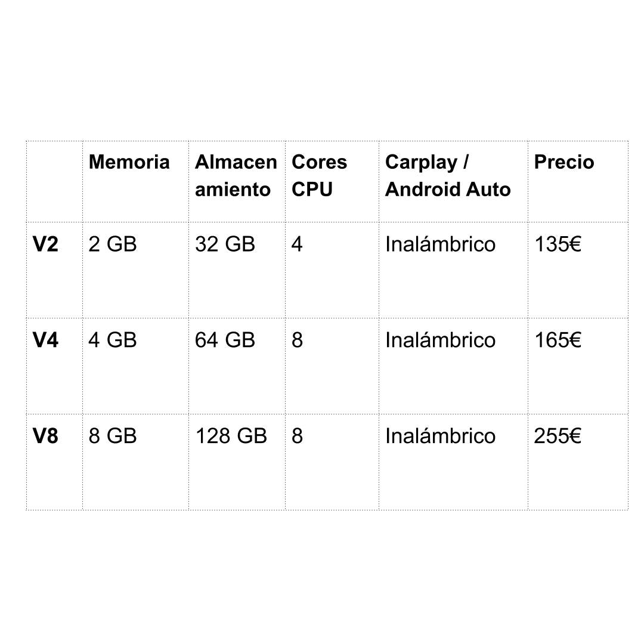
Task: Select the 32 GB storage cell
Action: tap(225, 244)
